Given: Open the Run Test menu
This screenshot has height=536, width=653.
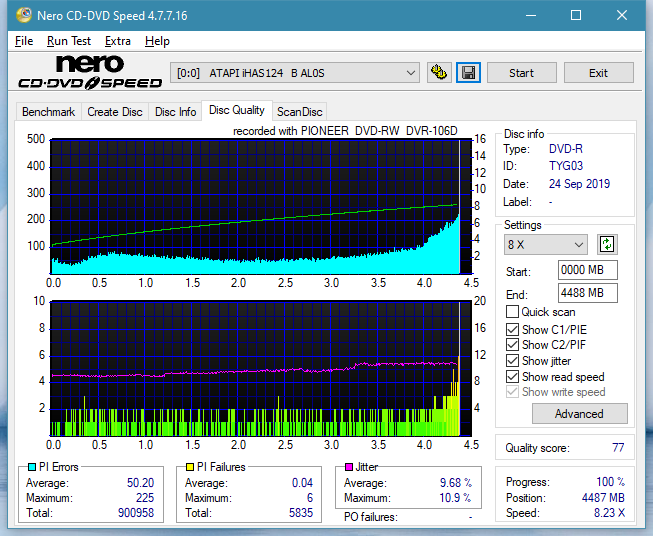Looking at the screenshot, I should point(69,41).
